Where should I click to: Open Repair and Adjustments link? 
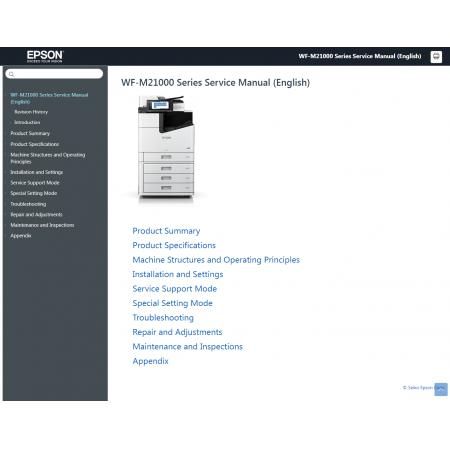click(x=177, y=332)
